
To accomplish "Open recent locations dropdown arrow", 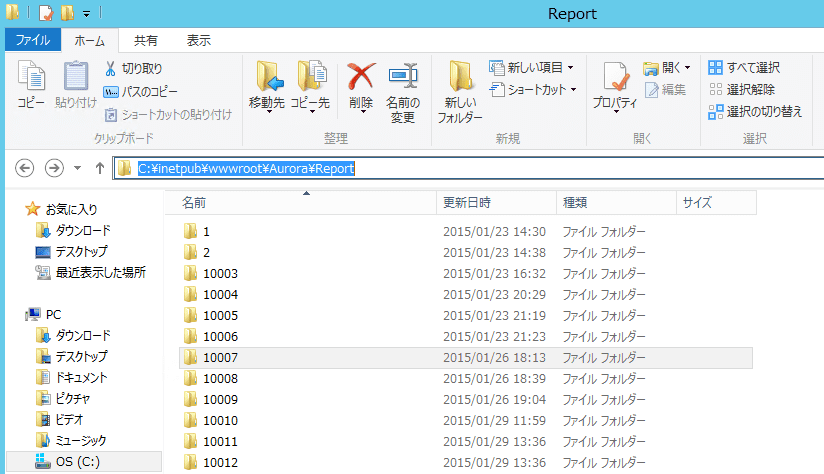I will pyautogui.click(x=77, y=168).
